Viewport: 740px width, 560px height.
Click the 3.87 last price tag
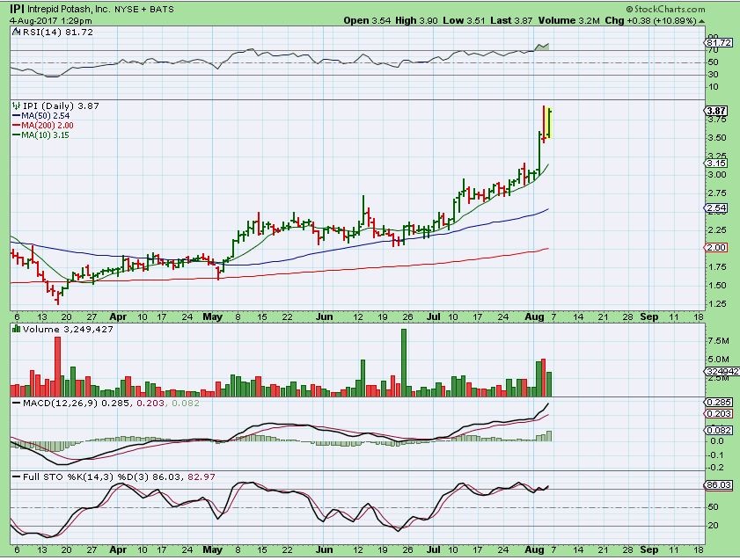tap(715, 111)
